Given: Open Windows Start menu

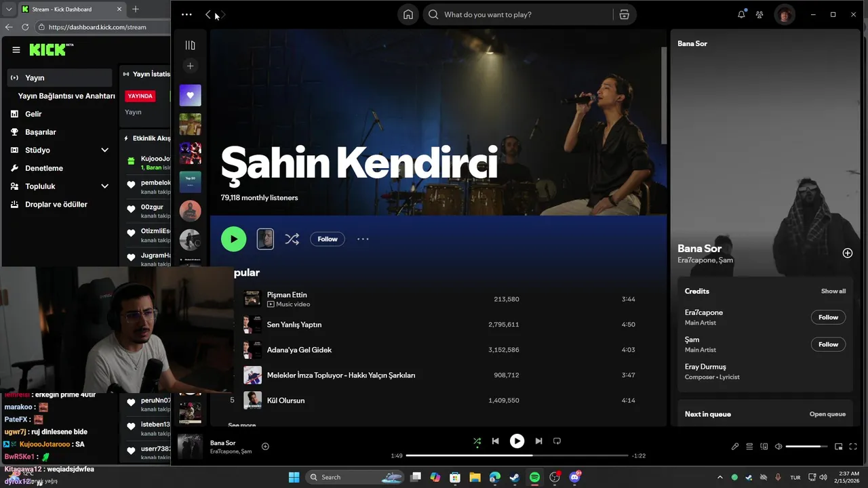Looking at the screenshot, I should pyautogui.click(x=294, y=477).
